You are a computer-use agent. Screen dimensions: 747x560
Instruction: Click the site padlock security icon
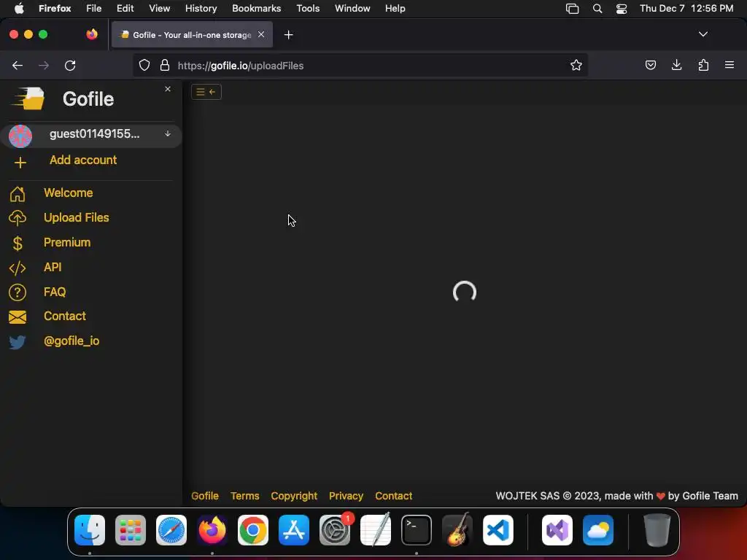click(x=165, y=65)
